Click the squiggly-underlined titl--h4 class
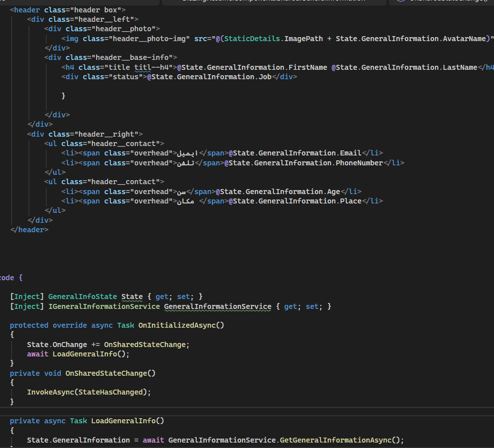 [x=153, y=67]
